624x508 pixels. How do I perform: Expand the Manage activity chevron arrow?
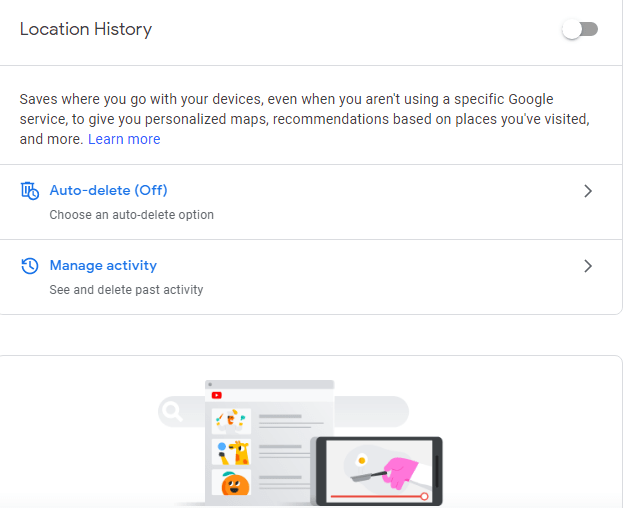coord(588,266)
